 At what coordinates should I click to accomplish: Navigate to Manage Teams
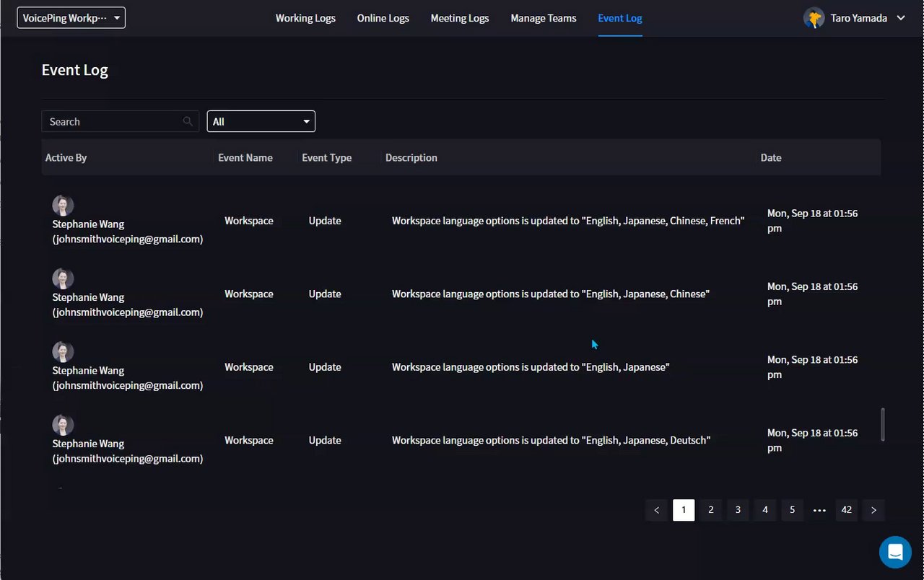click(544, 18)
